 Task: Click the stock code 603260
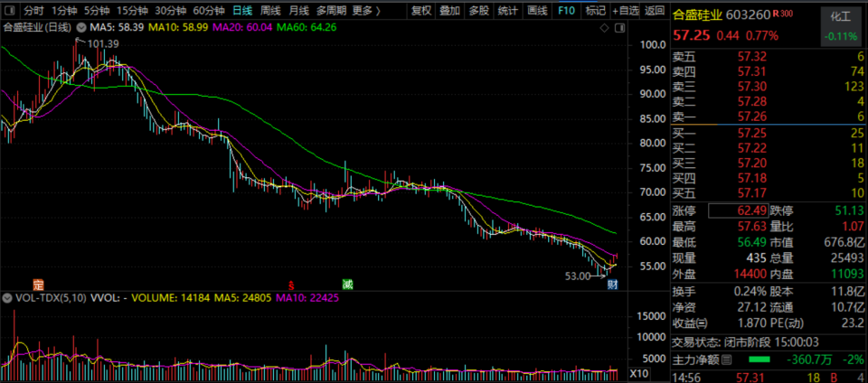[x=749, y=15]
